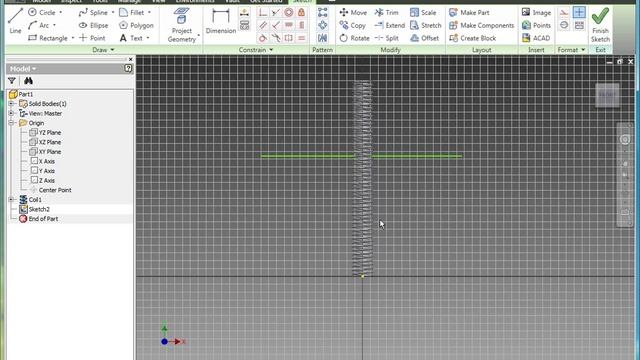Click the ViewCube in the viewport
Image resolution: width=640 pixels, height=360 pixels.
(x=607, y=95)
